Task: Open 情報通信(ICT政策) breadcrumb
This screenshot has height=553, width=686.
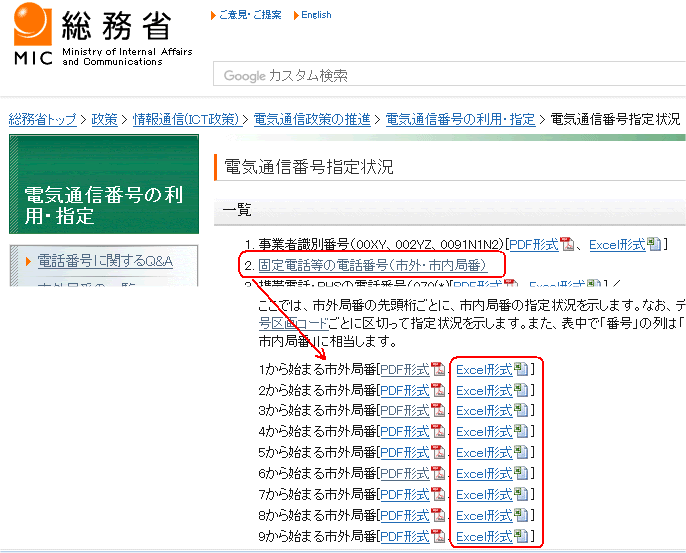Action: (186, 119)
